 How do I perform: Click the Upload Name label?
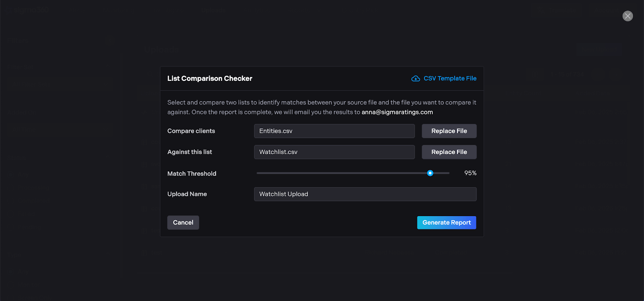(187, 194)
